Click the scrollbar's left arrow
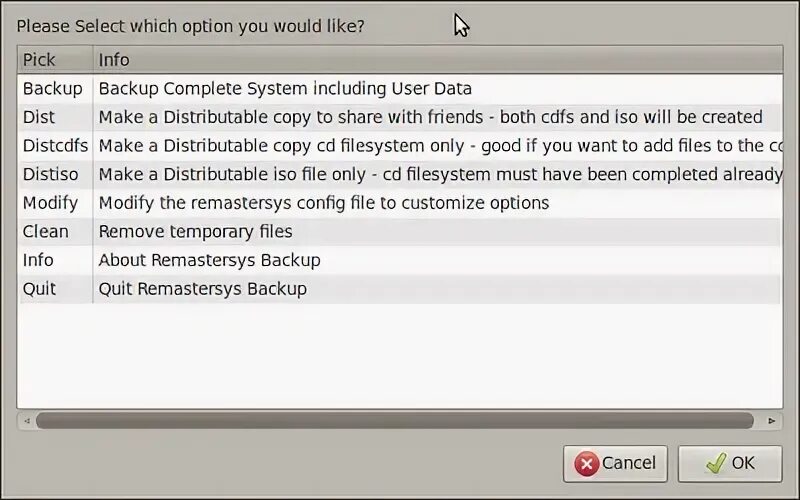800x500 pixels. click(24, 421)
